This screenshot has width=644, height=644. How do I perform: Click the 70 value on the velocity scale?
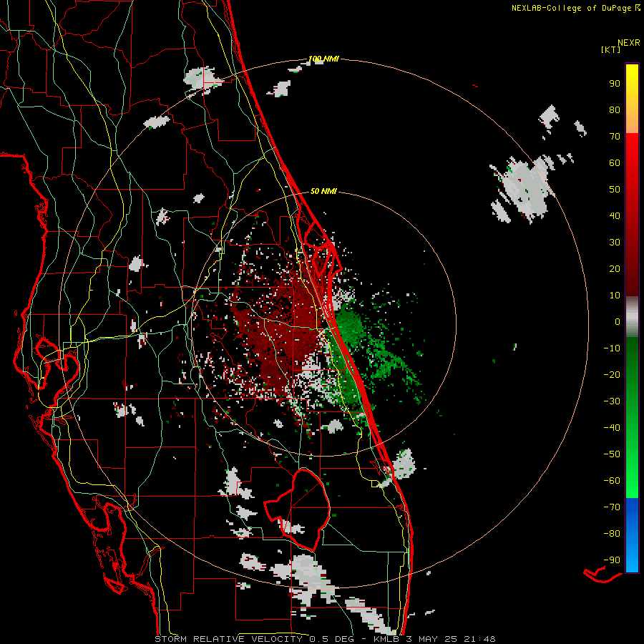pyautogui.click(x=615, y=137)
